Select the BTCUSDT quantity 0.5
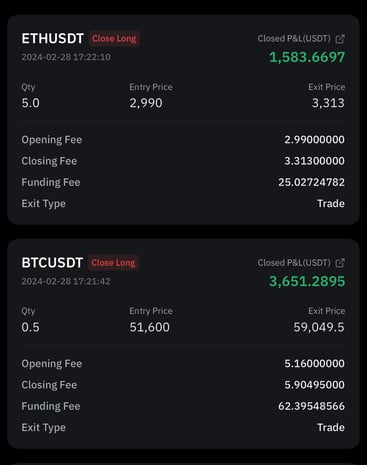 30,327
